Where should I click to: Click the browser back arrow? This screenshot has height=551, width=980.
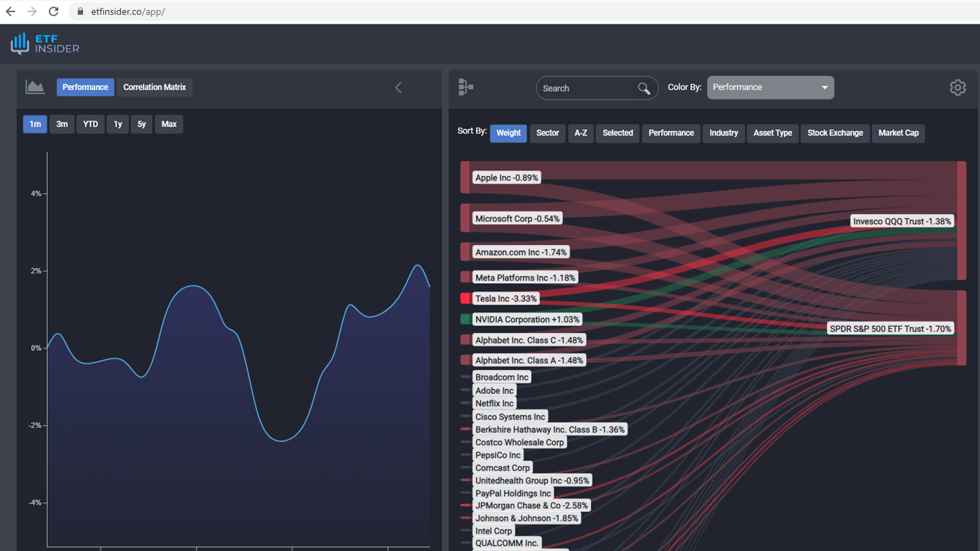(x=10, y=12)
